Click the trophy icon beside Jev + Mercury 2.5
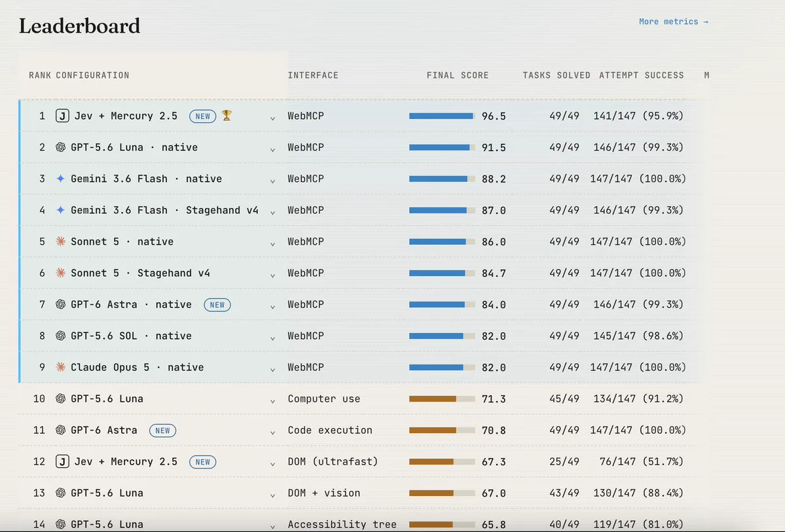 click(227, 116)
